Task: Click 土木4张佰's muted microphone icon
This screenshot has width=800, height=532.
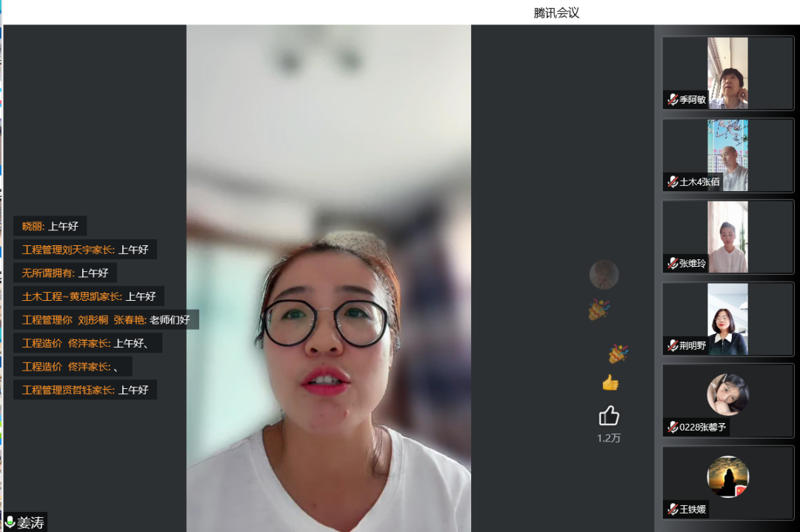Action: (x=673, y=182)
